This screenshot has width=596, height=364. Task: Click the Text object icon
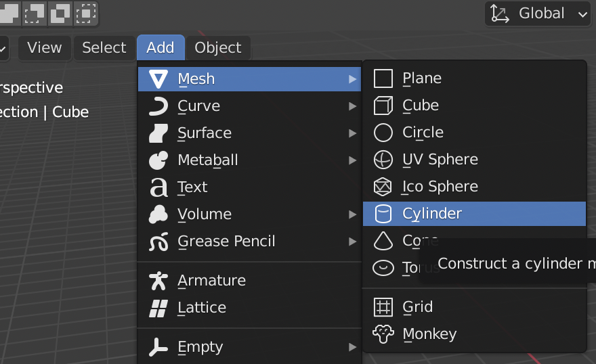pyautogui.click(x=158, y=187)
